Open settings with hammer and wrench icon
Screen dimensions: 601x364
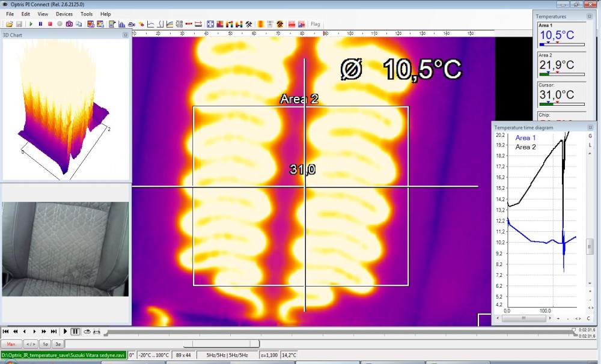[249, 24]
